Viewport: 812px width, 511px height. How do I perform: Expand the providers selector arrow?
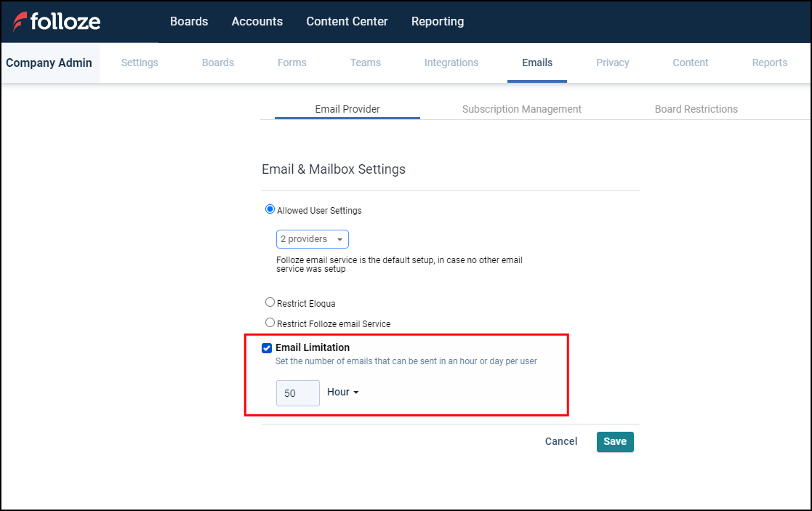point(339,238)
